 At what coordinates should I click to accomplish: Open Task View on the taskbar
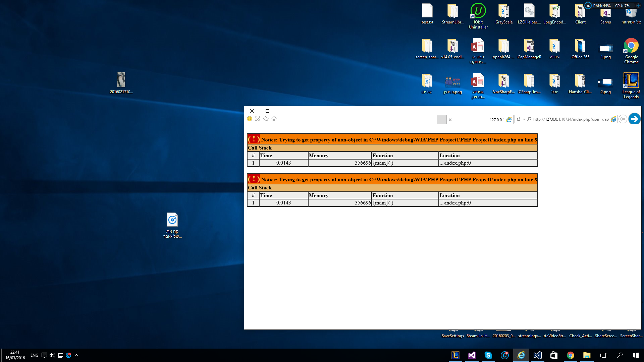(x=603, y=355)
